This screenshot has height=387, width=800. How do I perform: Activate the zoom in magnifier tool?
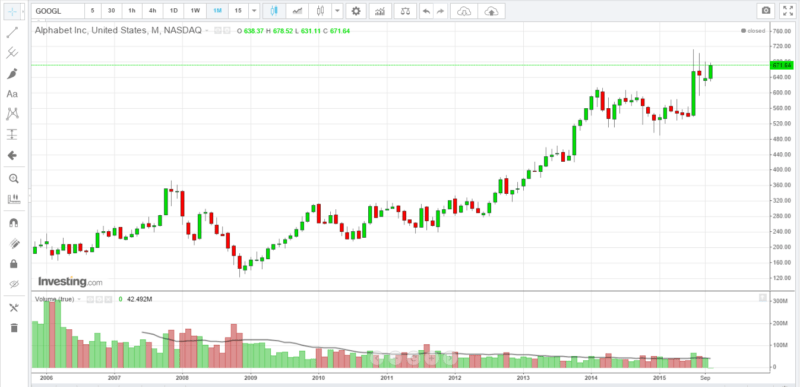pyautogui.click(x=13, y=178)
